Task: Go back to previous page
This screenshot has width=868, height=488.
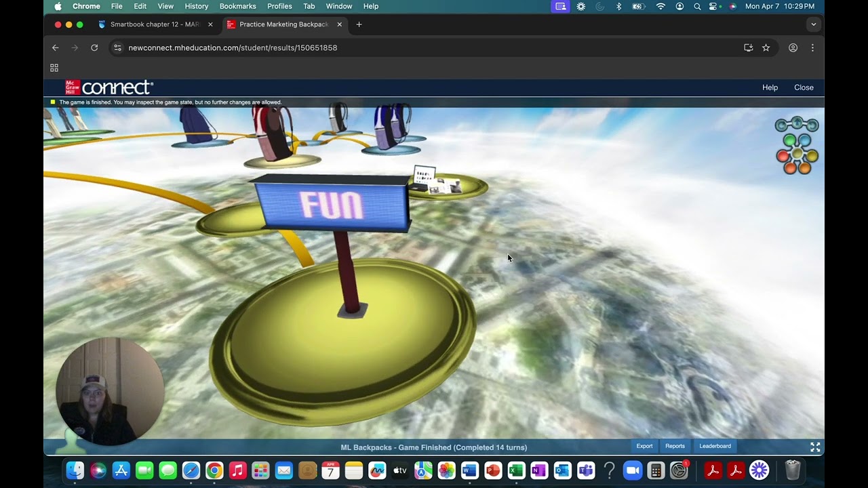Action: (x=56, y=47)
